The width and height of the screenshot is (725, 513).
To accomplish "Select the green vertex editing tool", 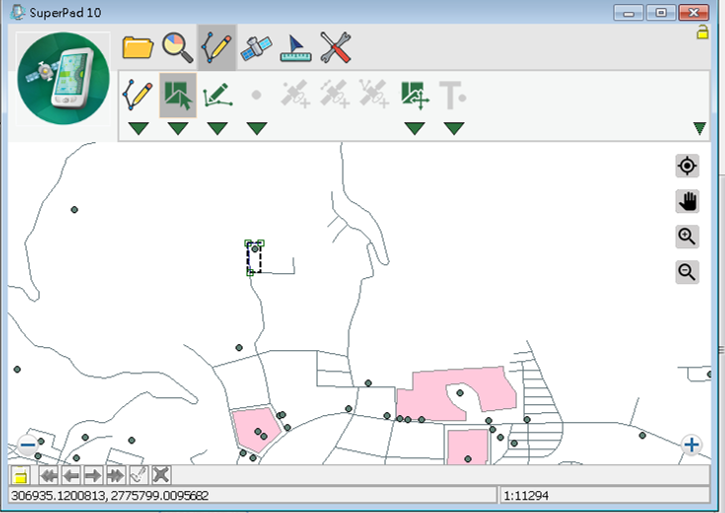I will click(x=217, y=95).
